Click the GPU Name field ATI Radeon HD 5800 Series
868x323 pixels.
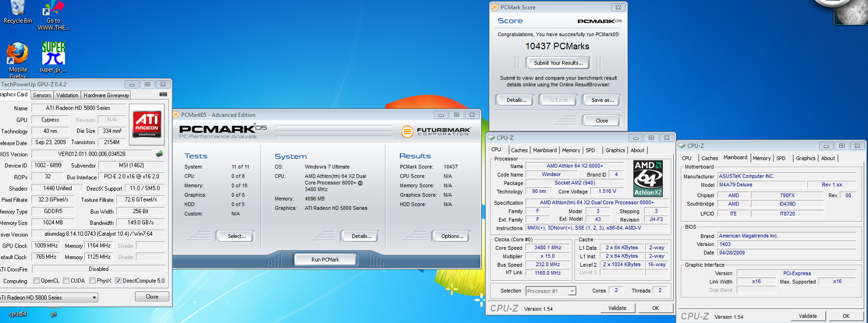coord(78,108)
